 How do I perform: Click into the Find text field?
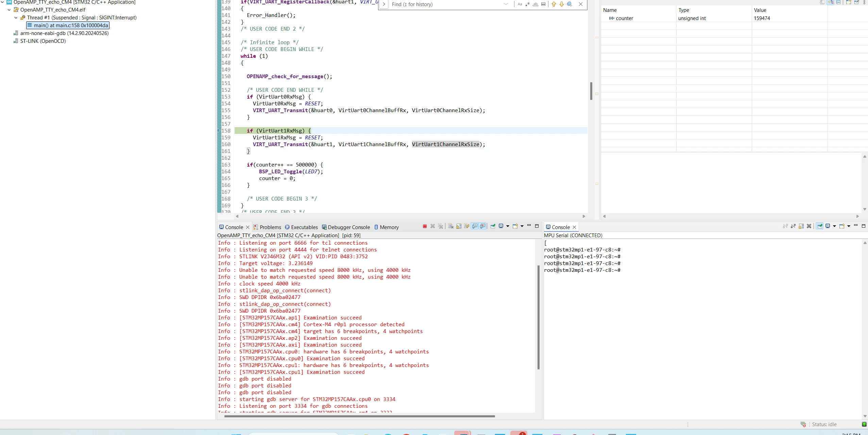click(445, 4)
